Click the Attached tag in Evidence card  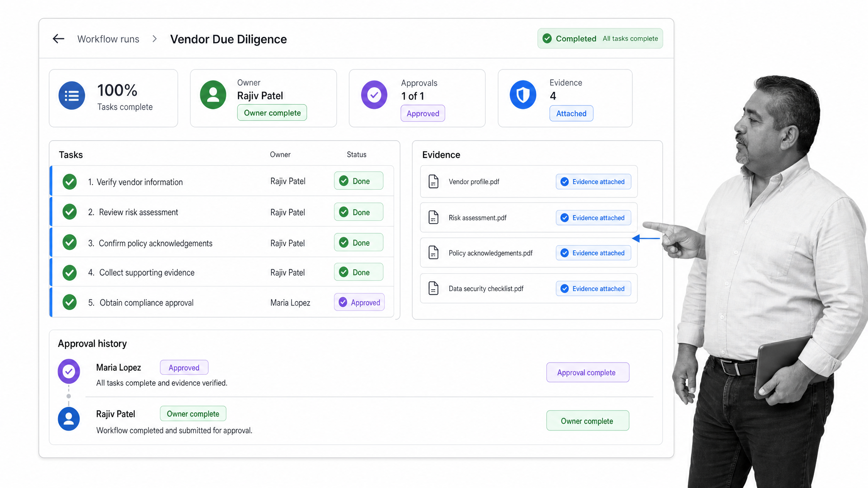click(x=571, y=114)
